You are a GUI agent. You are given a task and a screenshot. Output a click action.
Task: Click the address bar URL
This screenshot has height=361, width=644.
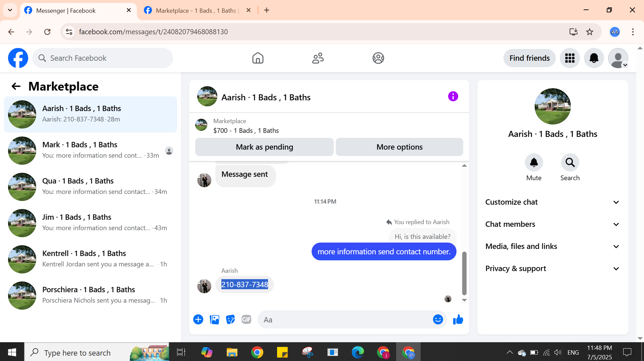[x=153, y=32]
